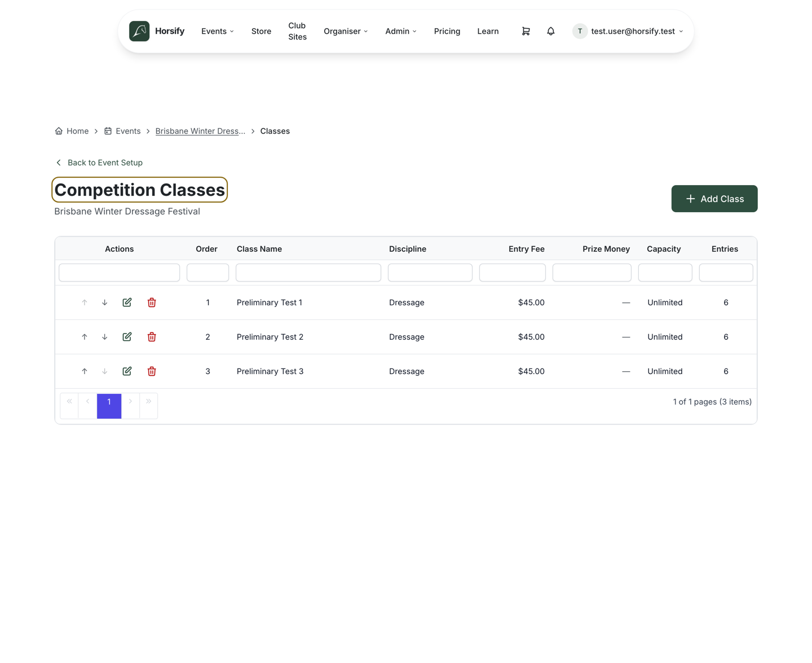
Task: Move Preliminary Test 1 down
Action: 105,302
